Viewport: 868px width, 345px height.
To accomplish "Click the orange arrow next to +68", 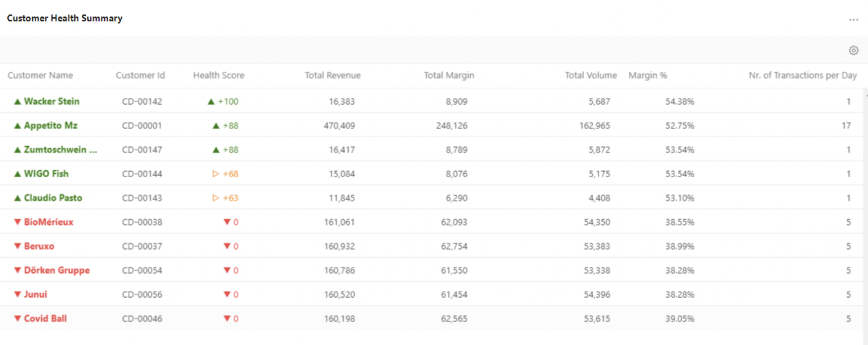I will [x=215, y=174].
